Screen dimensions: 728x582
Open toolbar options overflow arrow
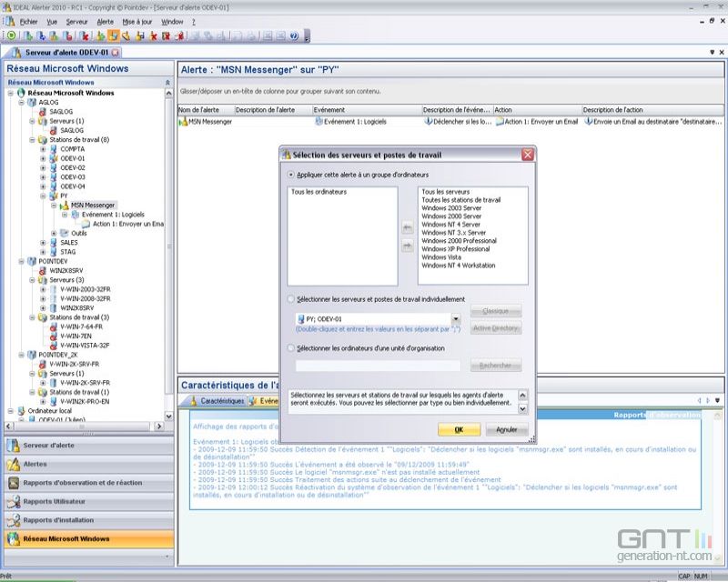(307, 36)
